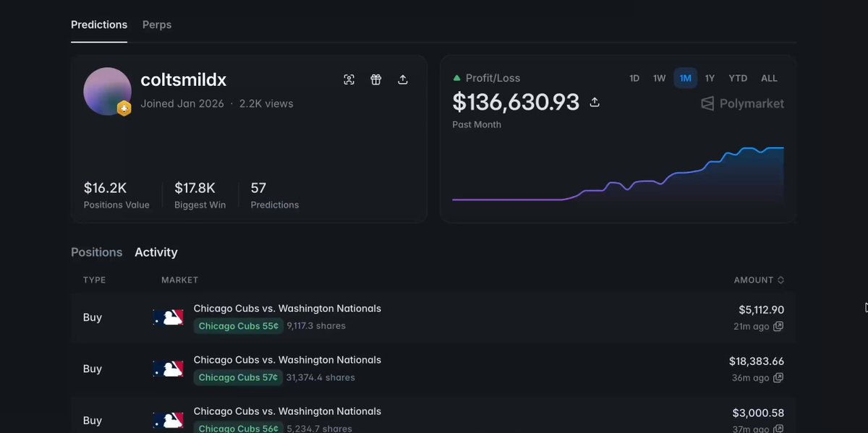Click Buy in the $18,383.66 row
Viewport: 868px width, 433px height.
point(93,369)
